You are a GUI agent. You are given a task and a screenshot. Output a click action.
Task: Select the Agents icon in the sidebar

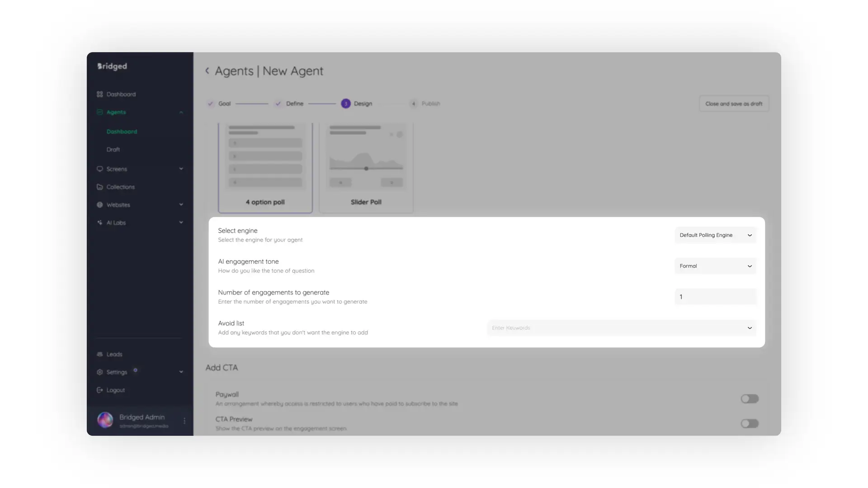tap(100, 112)
